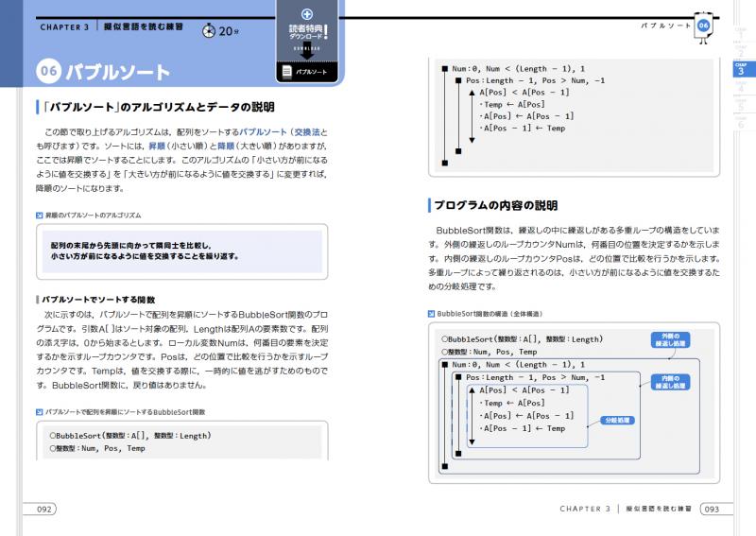Click the Num:0, Num < (Length - 1), 1 line in the top code listing
The image size is (756, 536).
(x=518, y=69)
